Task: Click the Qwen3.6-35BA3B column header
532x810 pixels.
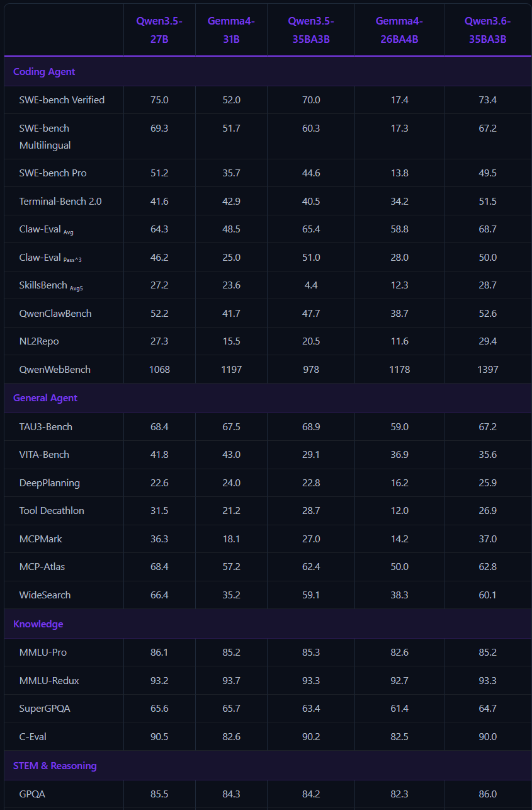Action: [488, 30]
